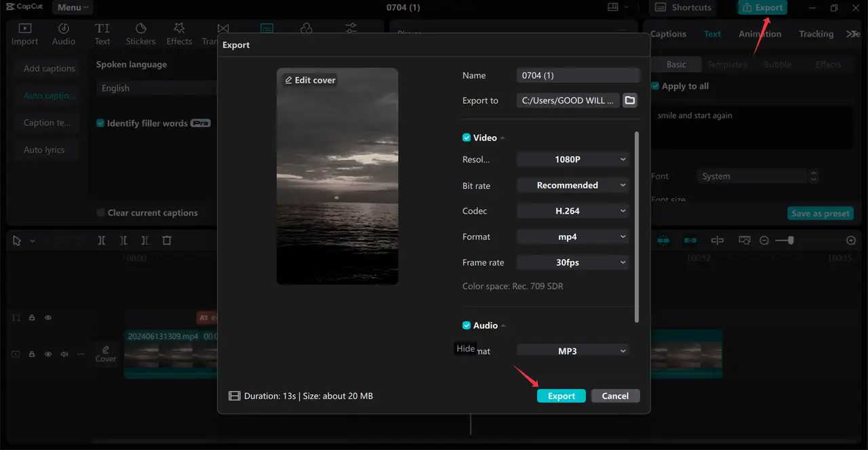Uncheck the Video export checkbox
868x450 pixels.
click(467, 138)
